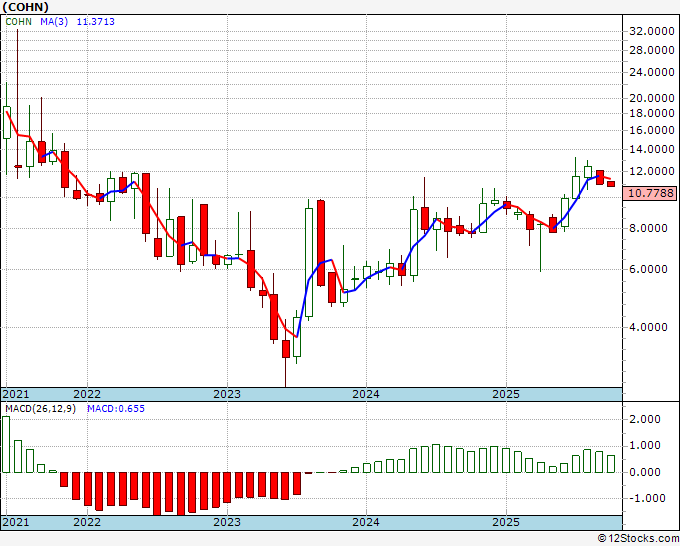Click the last red candlestick near 10.78
This screenshot has width=680, height=546.
[x=611, y=184]
